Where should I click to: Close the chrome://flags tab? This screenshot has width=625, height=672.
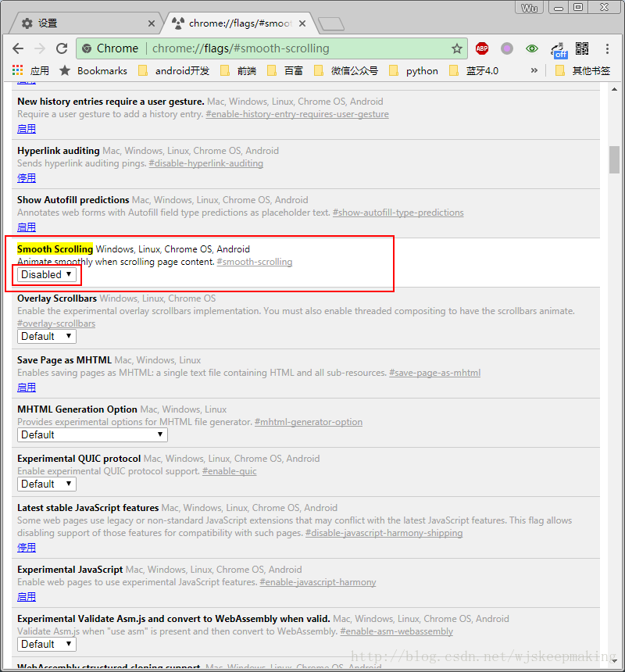pos(302,23)
